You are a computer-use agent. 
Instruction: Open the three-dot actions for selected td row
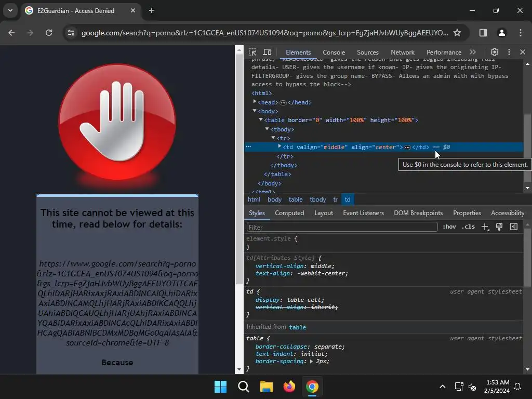point(248,147)
